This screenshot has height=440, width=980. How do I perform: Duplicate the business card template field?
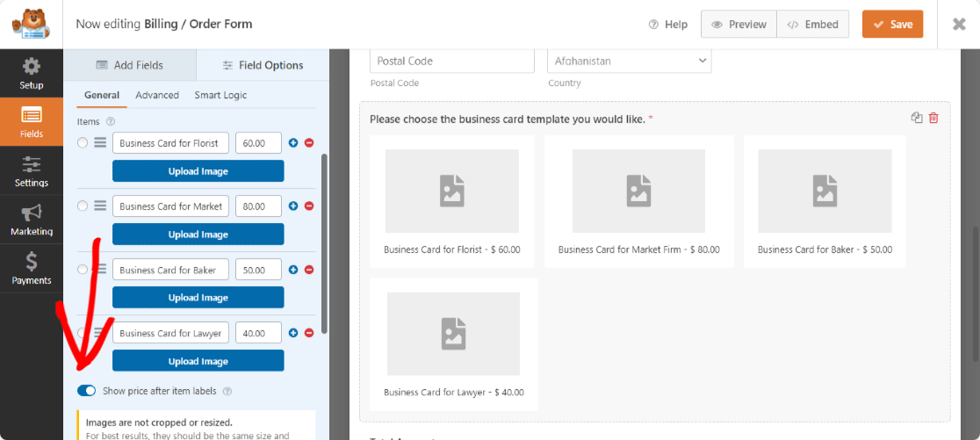click(917, 118)
